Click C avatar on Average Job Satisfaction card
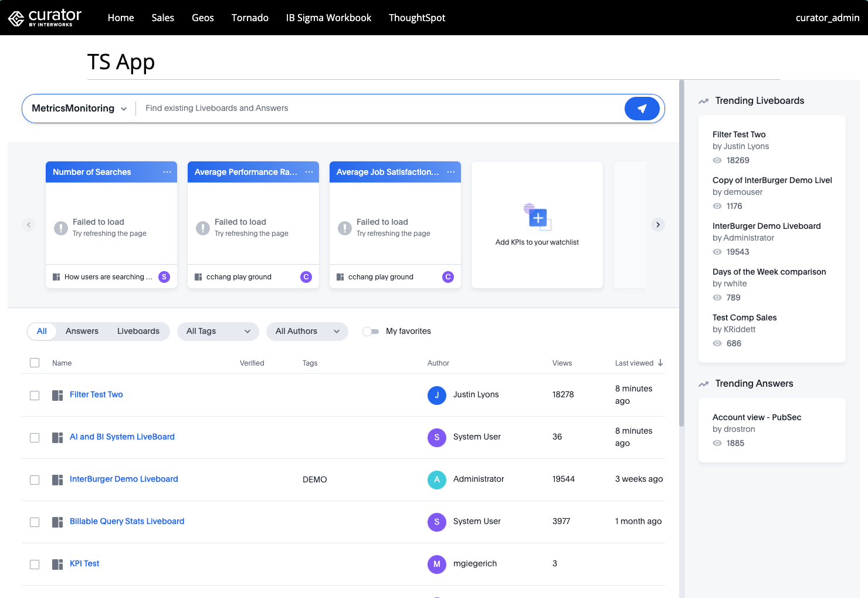 pyautogui.click(x=448, y=277)
